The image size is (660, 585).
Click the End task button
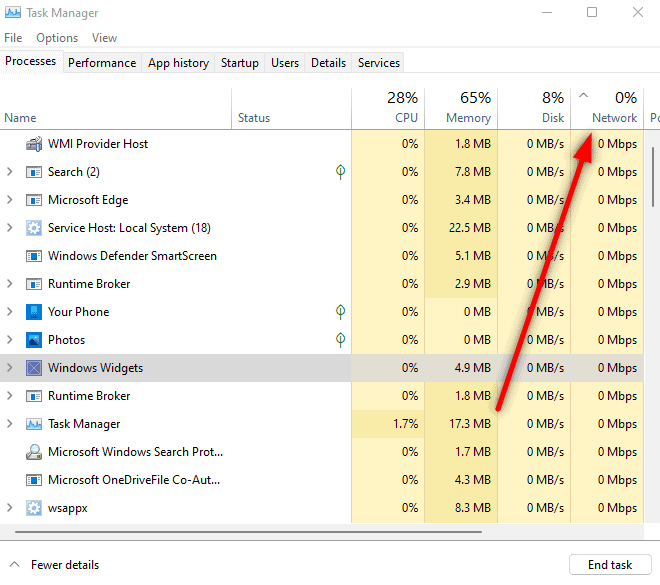[610, 564]
